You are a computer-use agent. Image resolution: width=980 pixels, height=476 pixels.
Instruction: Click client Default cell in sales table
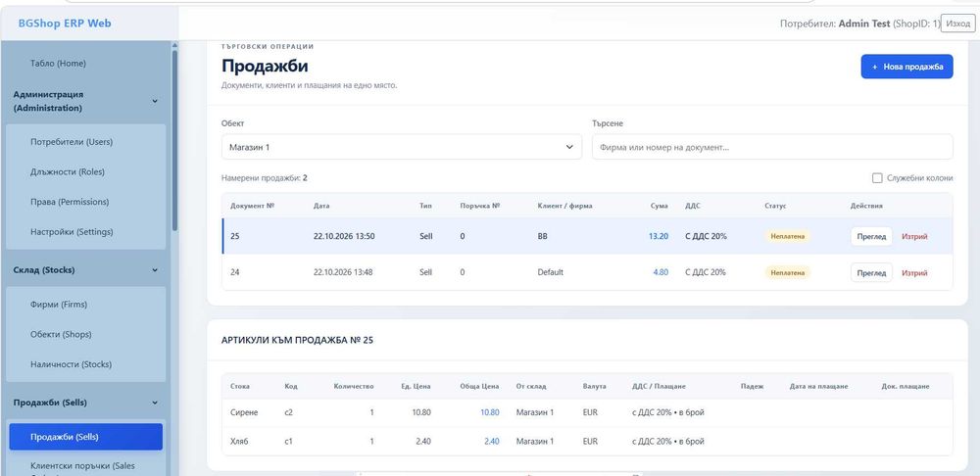point(550,272)
